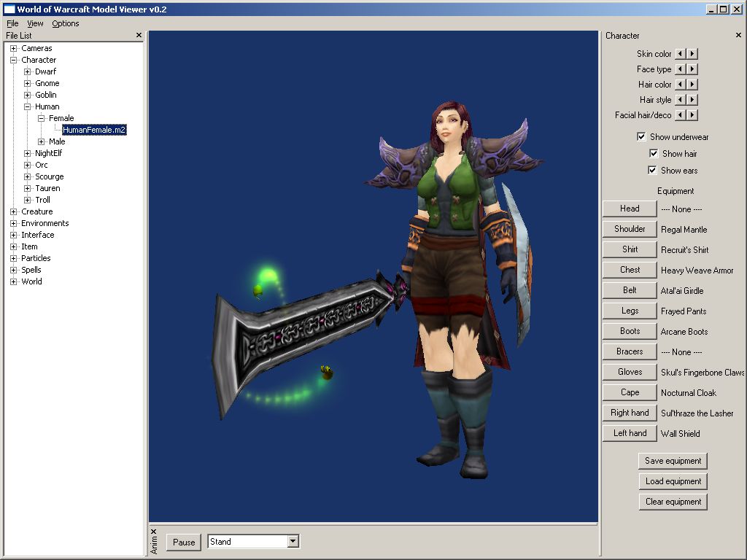Open the File menu
Screen dimensions: 747x560
coord(12,23)
